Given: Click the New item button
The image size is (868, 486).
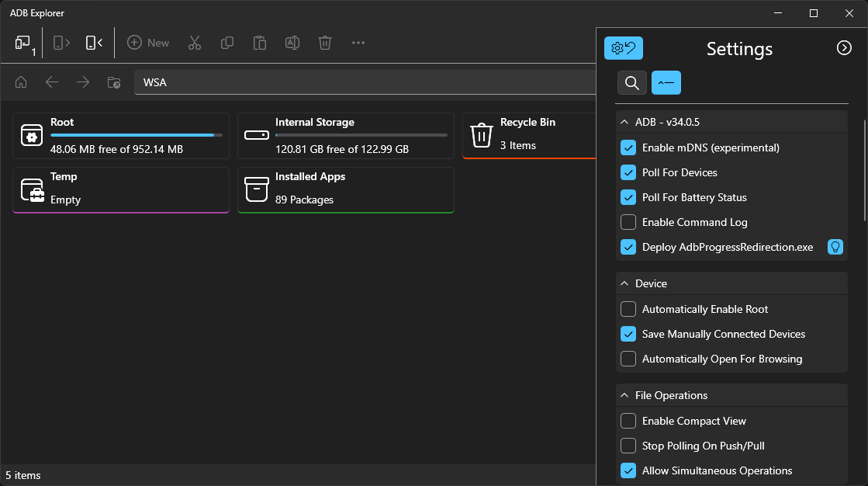Looking at the screenshot, I should [x=148, y=43].
